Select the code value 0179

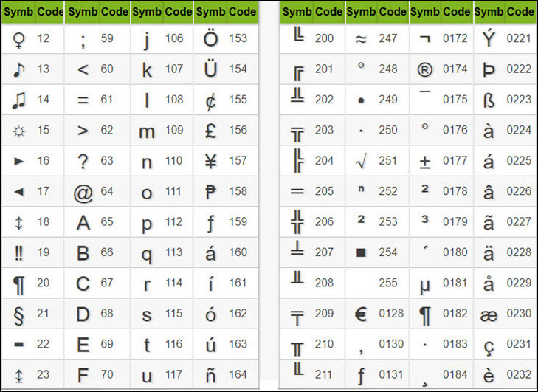tap(455, 221)
